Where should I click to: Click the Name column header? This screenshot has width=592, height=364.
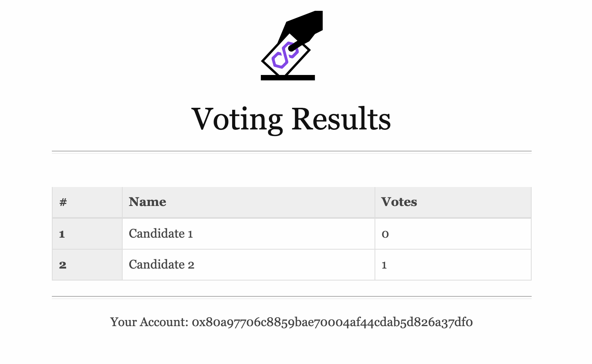pyautogui.click(x=248, y=202)
